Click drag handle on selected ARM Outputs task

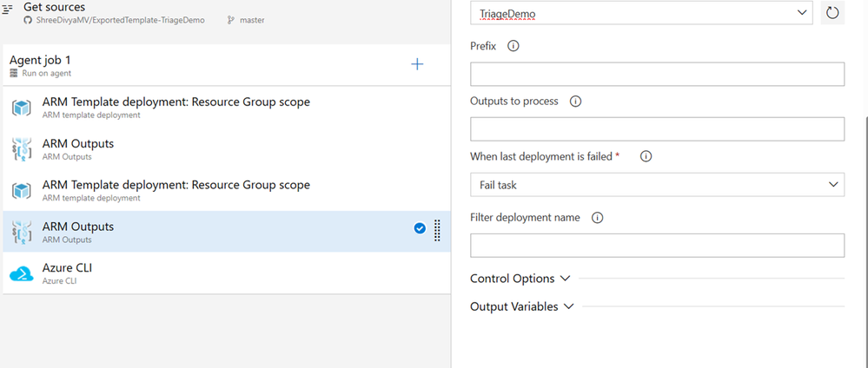click(437, 229)
